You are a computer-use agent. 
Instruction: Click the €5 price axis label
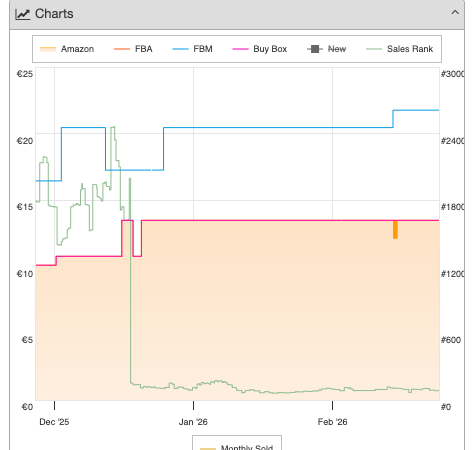[27, 340]
